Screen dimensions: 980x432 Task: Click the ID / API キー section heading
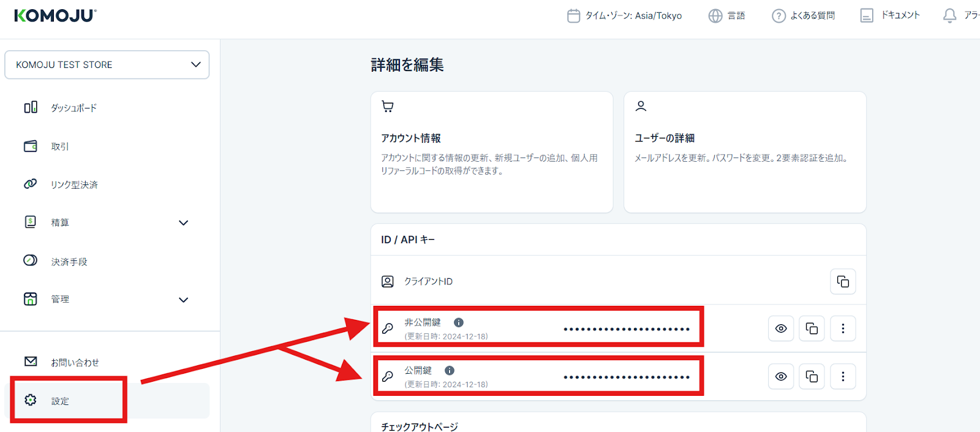408,240
